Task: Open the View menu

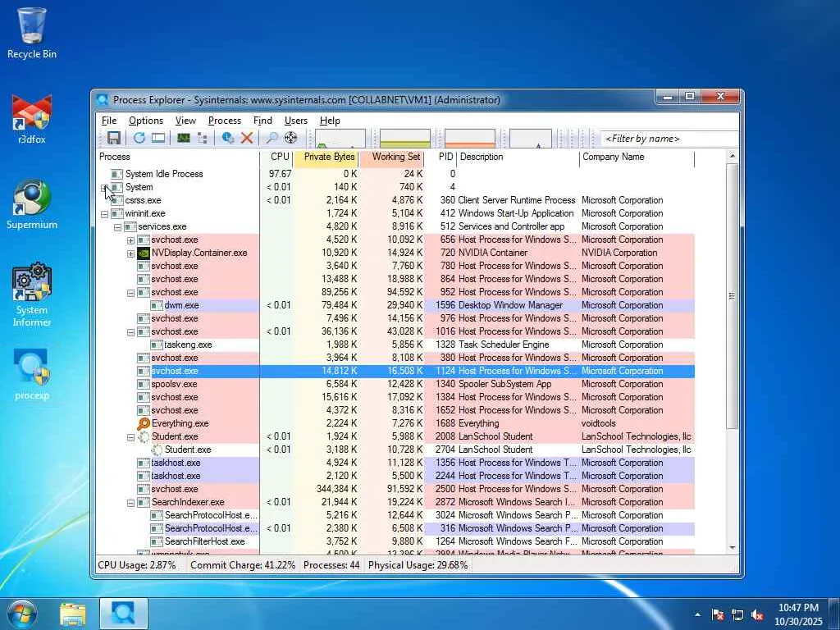Action: coord(185,121)
